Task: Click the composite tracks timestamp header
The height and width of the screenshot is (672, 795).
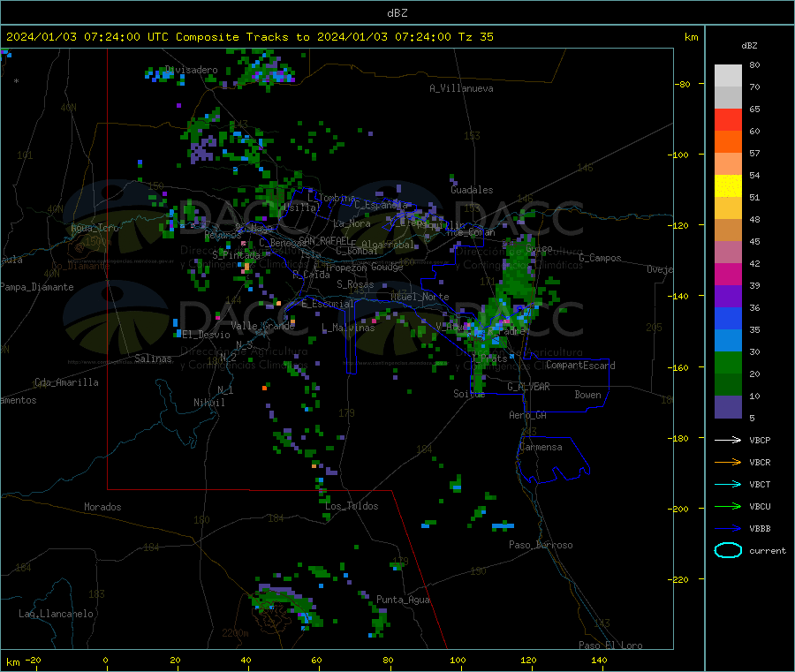Action: coord(250,37)
